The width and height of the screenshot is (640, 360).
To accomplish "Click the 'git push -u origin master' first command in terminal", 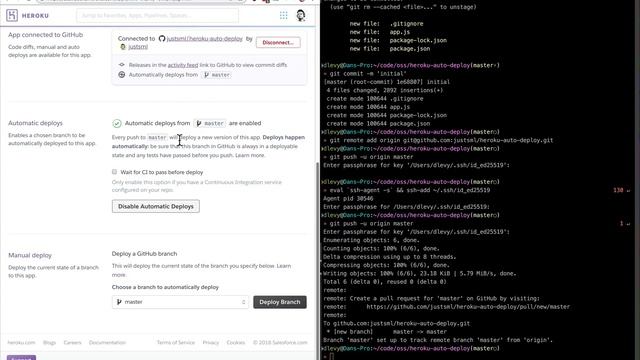I will (371, 157).
